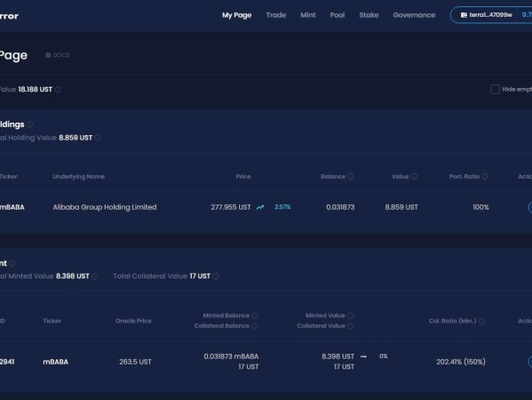Click the Price column header in Holdings
Image resolution: width=532 pixels, height=400 pixels.
point(243,177)
